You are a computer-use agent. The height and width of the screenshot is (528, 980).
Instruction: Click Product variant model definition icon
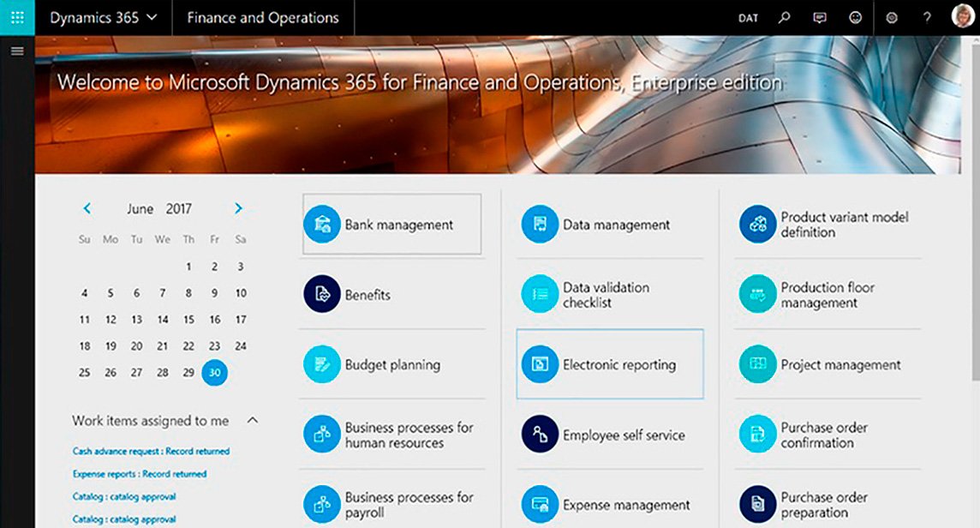tap(757, 224)
